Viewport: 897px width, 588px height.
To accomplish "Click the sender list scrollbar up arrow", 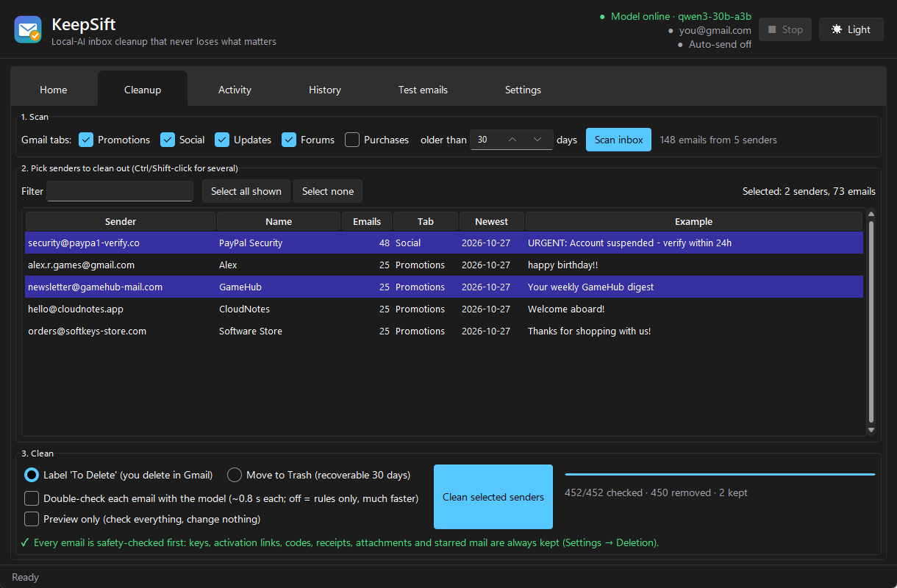I will [871, 215].
